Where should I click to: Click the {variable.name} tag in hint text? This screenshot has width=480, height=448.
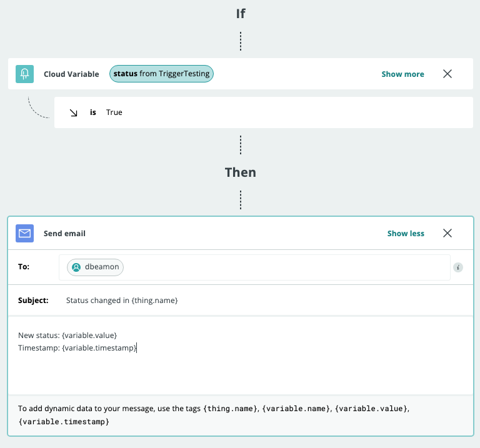297,409
